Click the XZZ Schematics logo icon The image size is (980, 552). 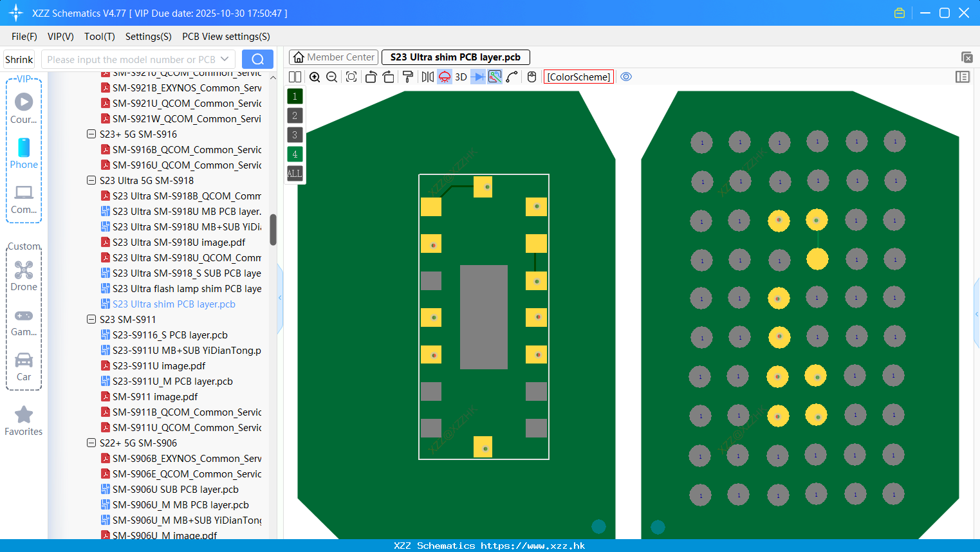tap(16, 13)
